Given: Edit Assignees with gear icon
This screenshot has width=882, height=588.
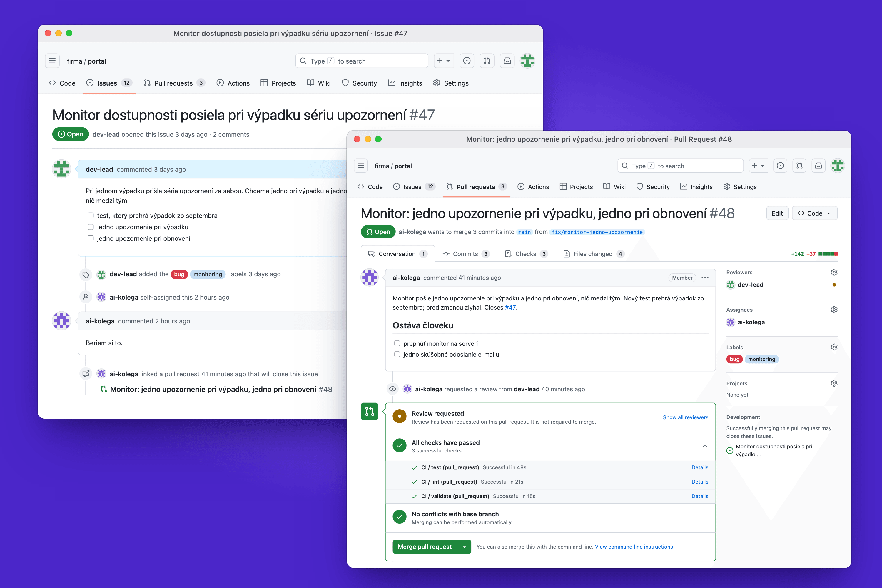Looking at the screenshot, I should (x=834, y=310).
